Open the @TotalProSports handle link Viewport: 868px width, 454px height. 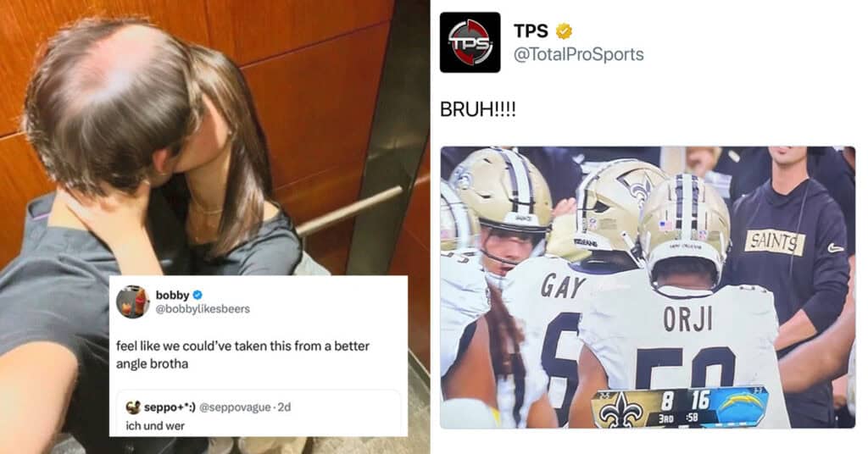578,54
